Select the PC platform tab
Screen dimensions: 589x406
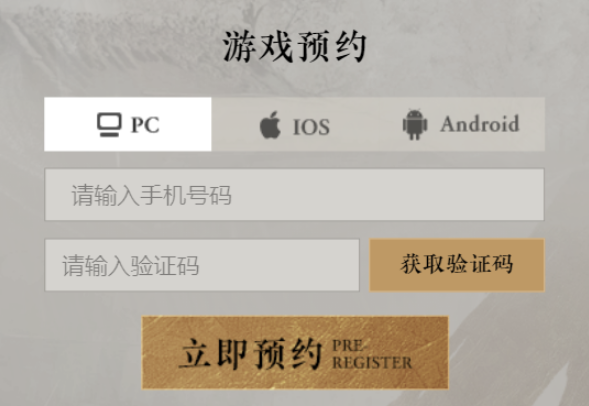[x=128, y=124]
